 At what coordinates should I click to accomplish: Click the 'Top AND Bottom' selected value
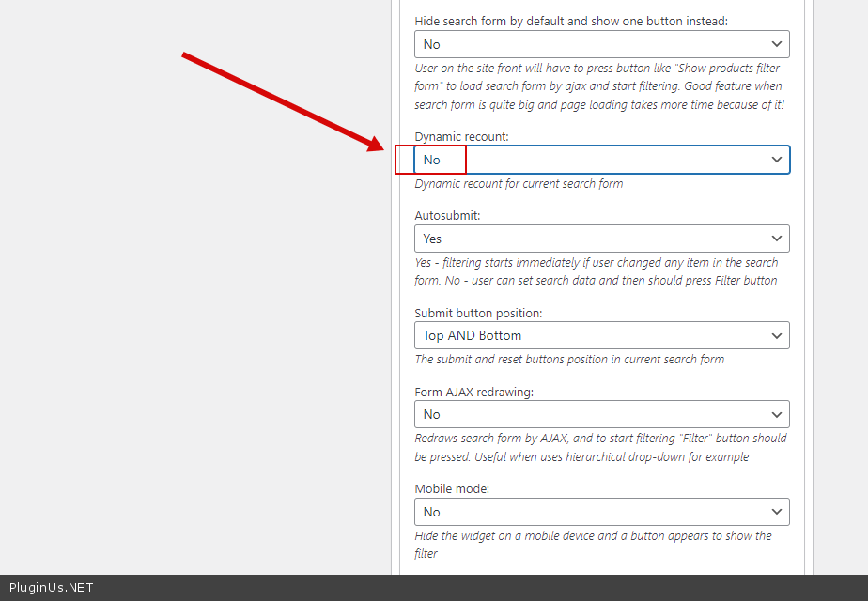click(x=472, y=335)
